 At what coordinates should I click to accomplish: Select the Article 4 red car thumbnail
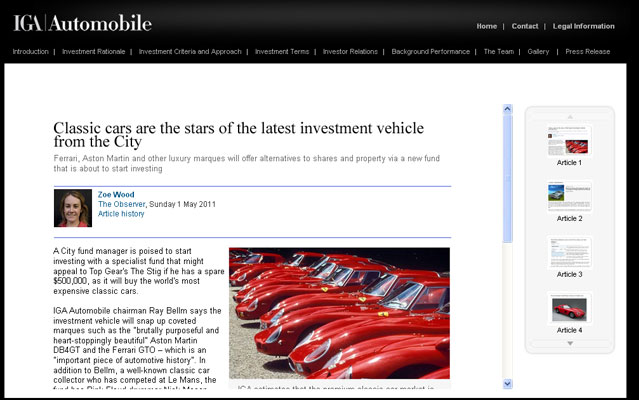point(569,308)
